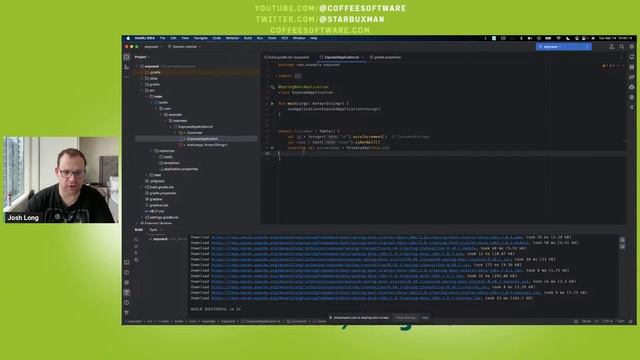Image resolution: width=640 pixels, height=360 pixels.
Task: Expand the highlighted .gradle folder
Action: (142, 72)
